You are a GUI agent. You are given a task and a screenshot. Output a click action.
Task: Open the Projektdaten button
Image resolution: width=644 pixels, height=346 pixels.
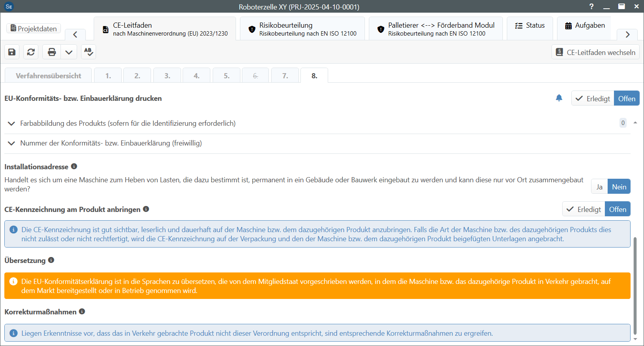[34, 28]
